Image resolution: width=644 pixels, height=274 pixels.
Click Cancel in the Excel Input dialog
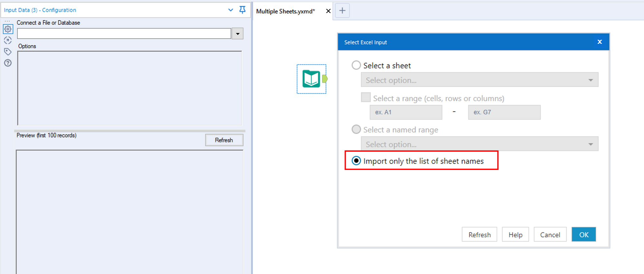point(550,235)
